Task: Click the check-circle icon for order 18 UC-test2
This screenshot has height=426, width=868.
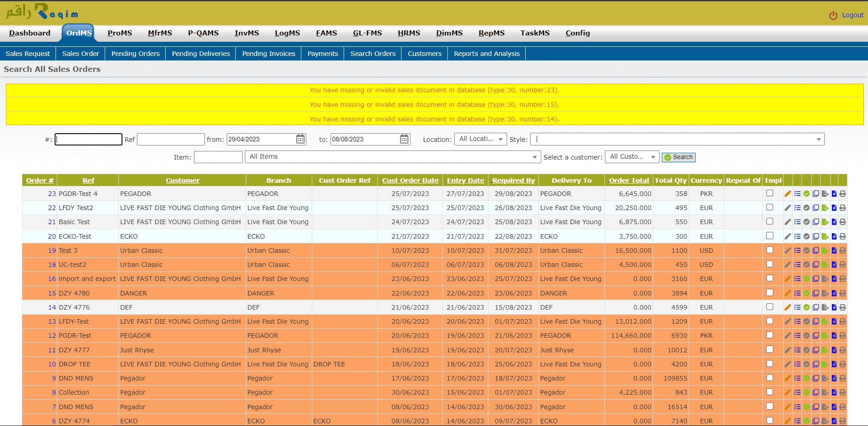Action: click(x=806, y=265)
